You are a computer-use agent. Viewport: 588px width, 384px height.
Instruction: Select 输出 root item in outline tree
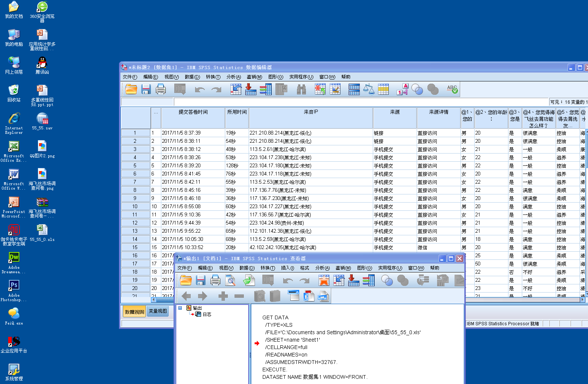pyautogui.click(x=197, y=308)
